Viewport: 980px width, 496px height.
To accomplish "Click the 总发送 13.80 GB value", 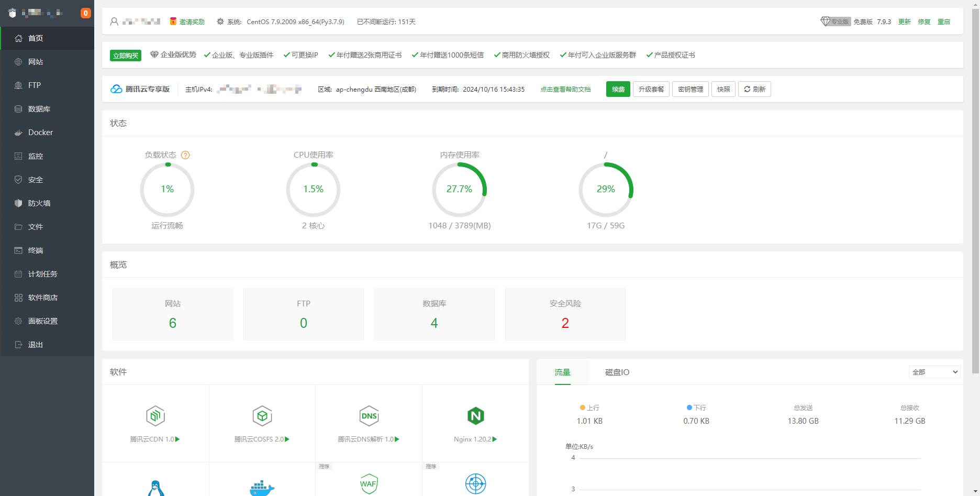I will pos(803,421).
